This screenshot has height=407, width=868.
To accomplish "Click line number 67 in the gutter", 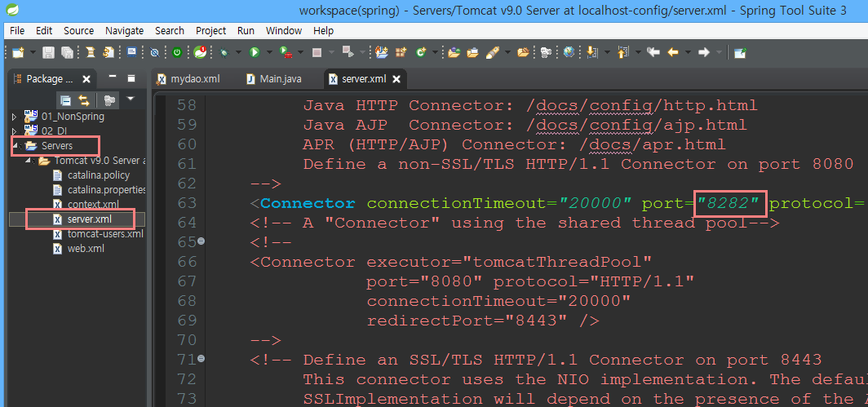I will tap(185, 282).
